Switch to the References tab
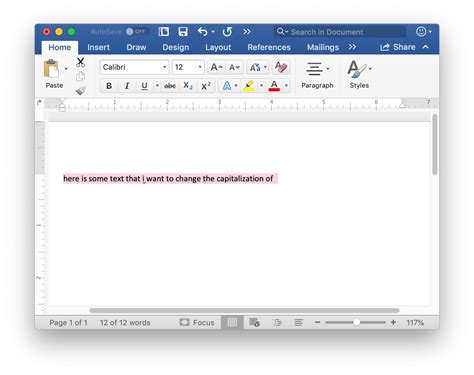The height and width of the screenshot is (375, 474). [x=269, y=47]
